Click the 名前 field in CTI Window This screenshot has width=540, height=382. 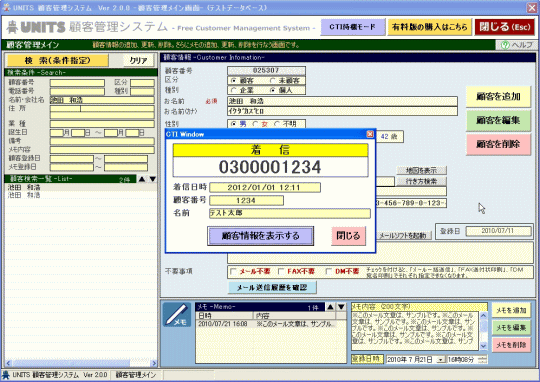click(x=290, y=213)
